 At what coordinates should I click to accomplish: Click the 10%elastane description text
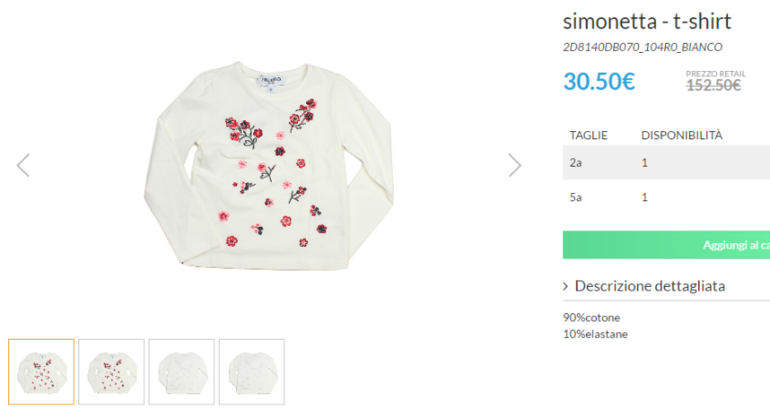tap(595, 334)
